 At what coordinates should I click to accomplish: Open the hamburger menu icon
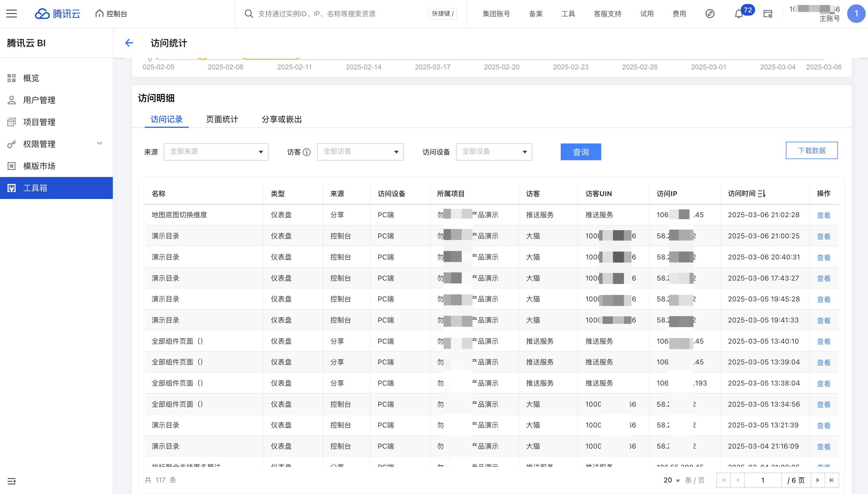click(x=12, y=14)
